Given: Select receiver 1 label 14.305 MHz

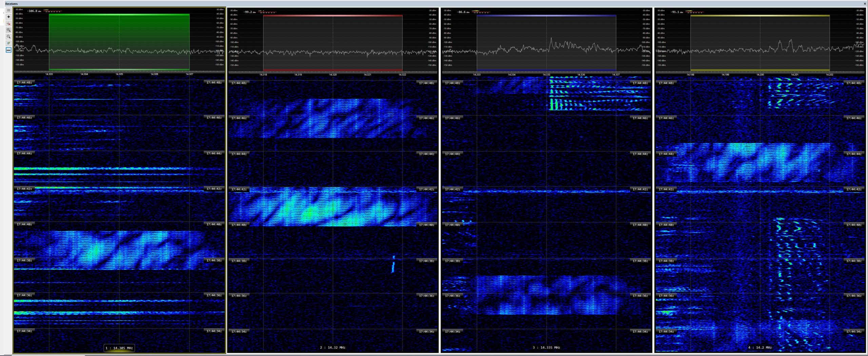Looking at the screenshot, I should pyautogui.click(x=119, y=348).
